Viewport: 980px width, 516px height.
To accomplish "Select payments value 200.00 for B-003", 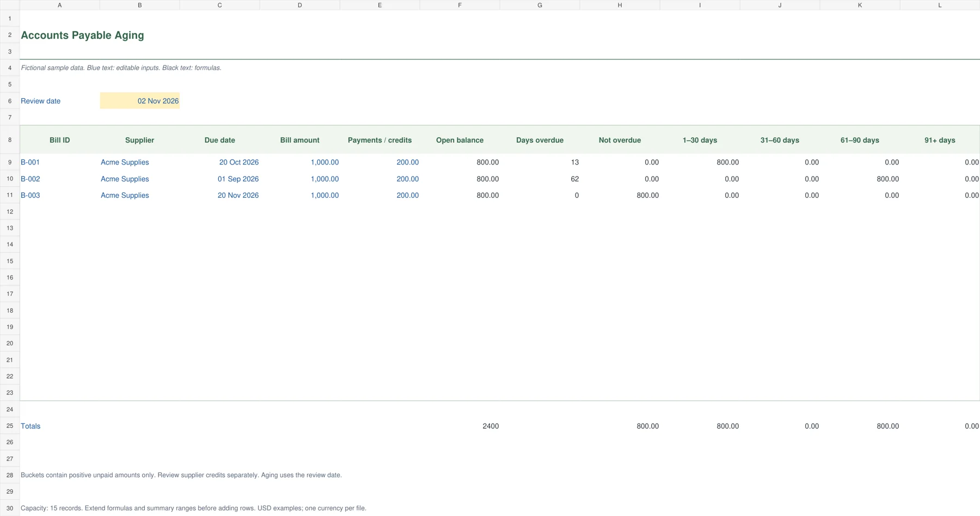I will (379, 195).
